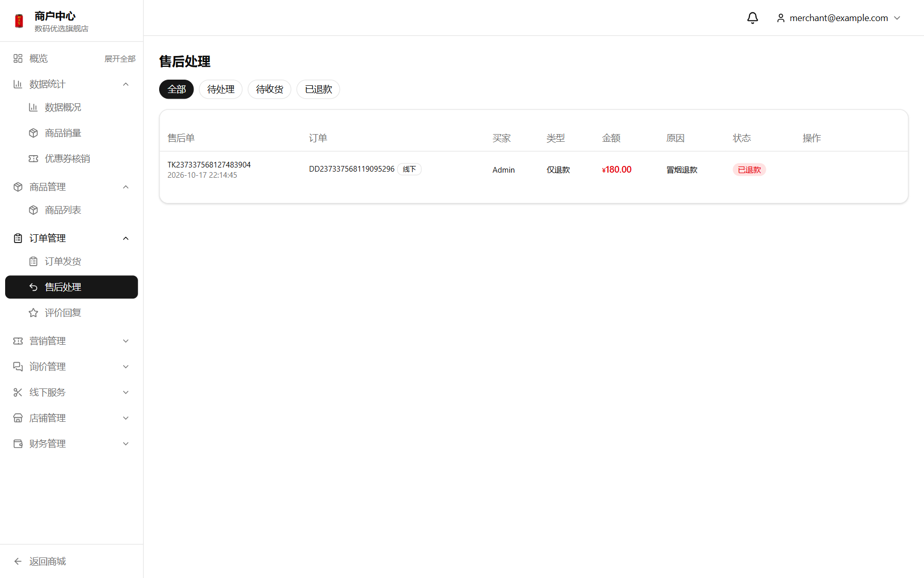
Task: Click the 商品销量 box icon
Action: tap(33, 133)
